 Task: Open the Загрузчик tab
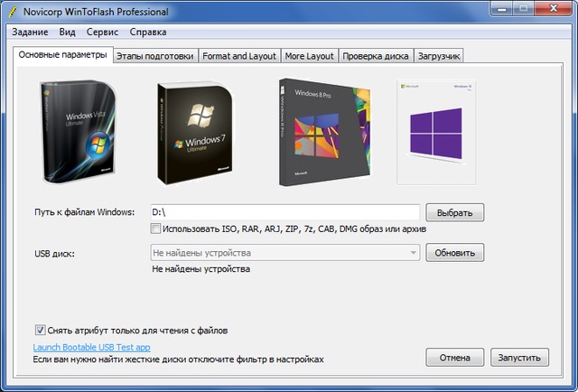(x=438, y=56)
